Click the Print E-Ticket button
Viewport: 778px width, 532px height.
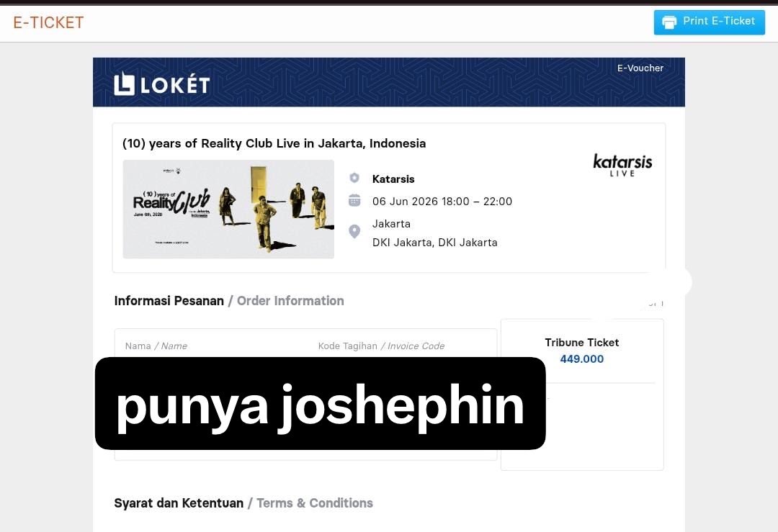pos(709,22)
